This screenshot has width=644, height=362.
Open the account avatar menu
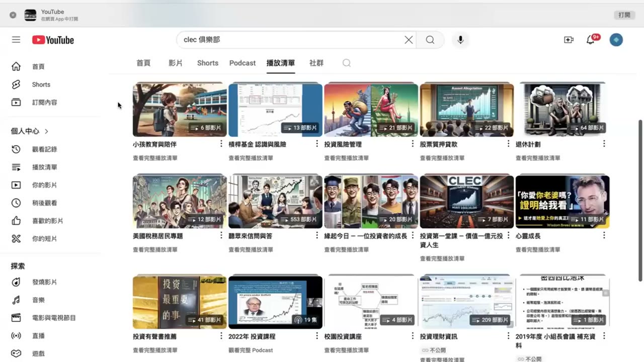[x=616, y=40]
